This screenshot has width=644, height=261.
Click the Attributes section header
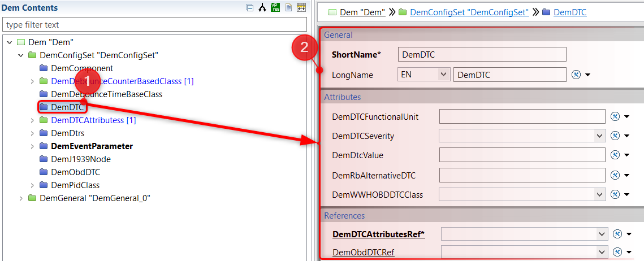(x=482, y=97)
